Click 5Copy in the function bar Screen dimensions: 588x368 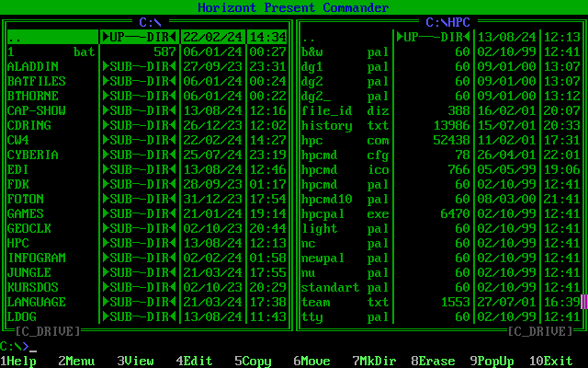[253, 362]
